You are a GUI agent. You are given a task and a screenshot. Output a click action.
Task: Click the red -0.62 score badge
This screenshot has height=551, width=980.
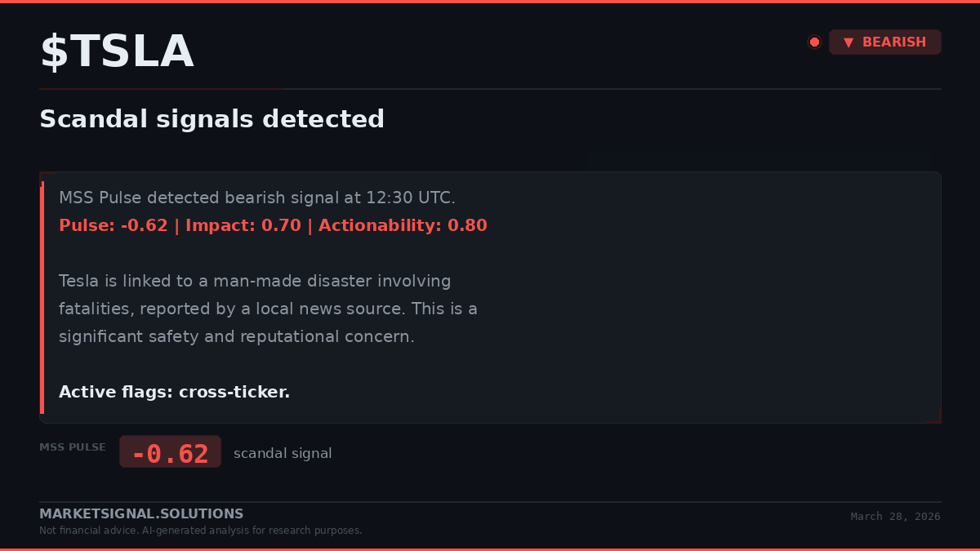pos(170,452)
